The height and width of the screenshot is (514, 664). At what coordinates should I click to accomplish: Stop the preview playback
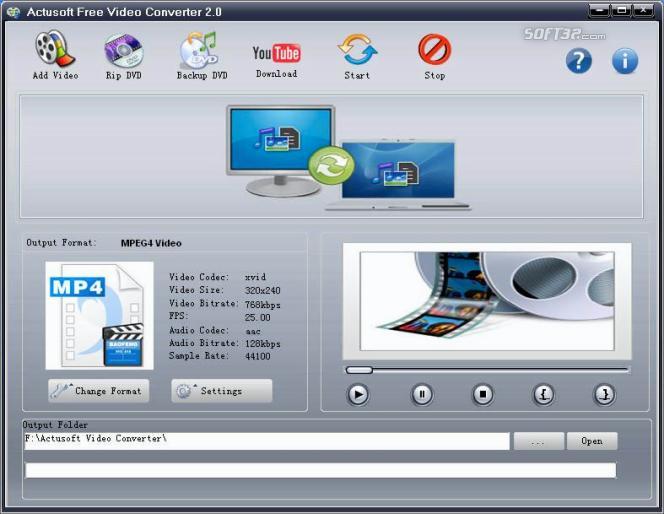point(483,395)
